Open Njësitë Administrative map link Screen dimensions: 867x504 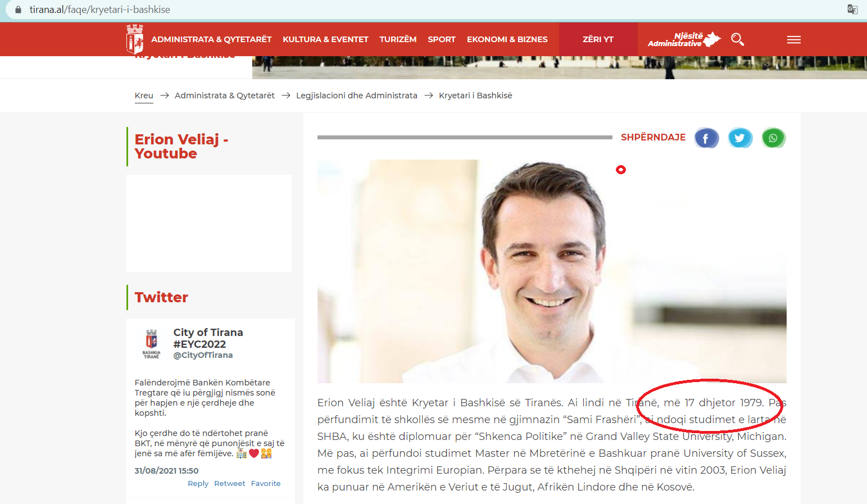coord(684,39)
